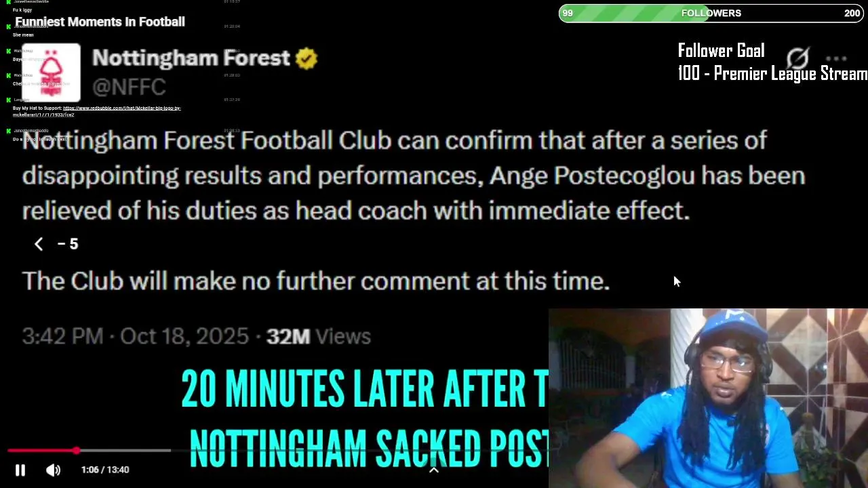Expand the upward chevron below the video
The height and width of the screenshot is (488, 868).
point(434,470)
